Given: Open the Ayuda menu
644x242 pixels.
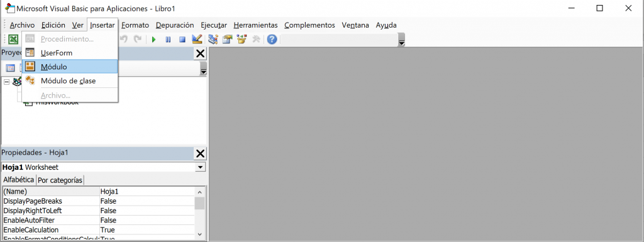Looking at the screenshot, I should pyautogui.click(x=386, y=25).
